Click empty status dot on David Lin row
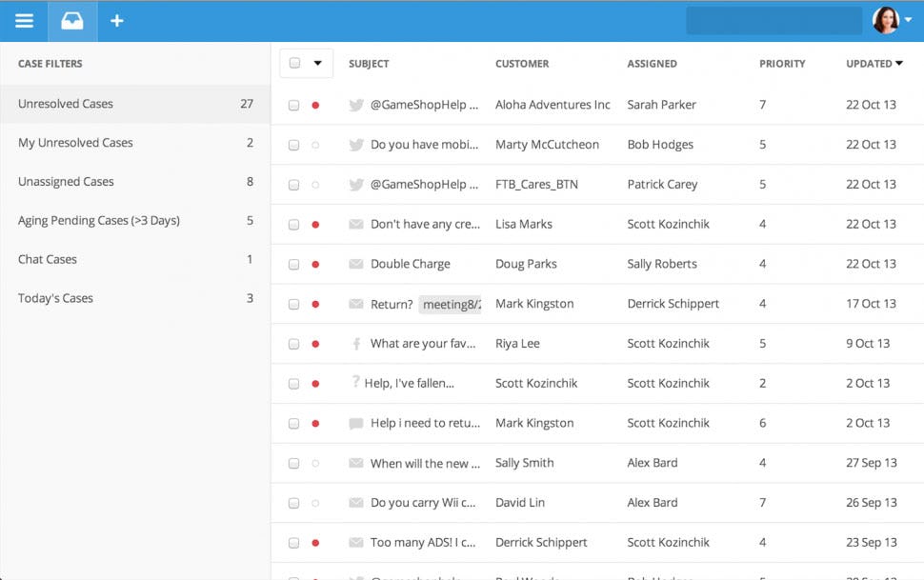The height and width of the screenshot is (580, 924). pos(315,504)
